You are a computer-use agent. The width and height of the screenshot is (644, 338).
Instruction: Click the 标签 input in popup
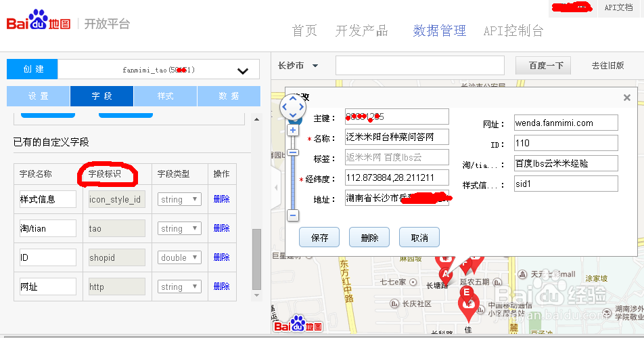(x=396, y=157)
